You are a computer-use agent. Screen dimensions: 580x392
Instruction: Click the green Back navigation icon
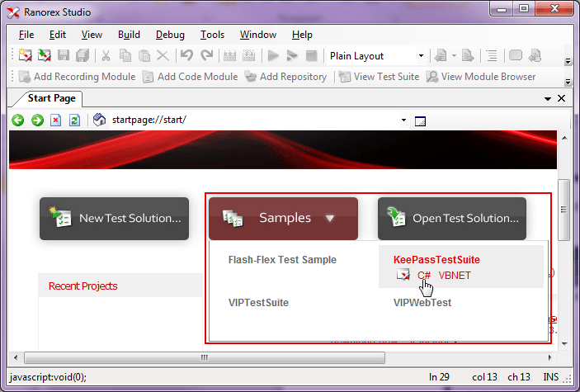click(18, 120)
